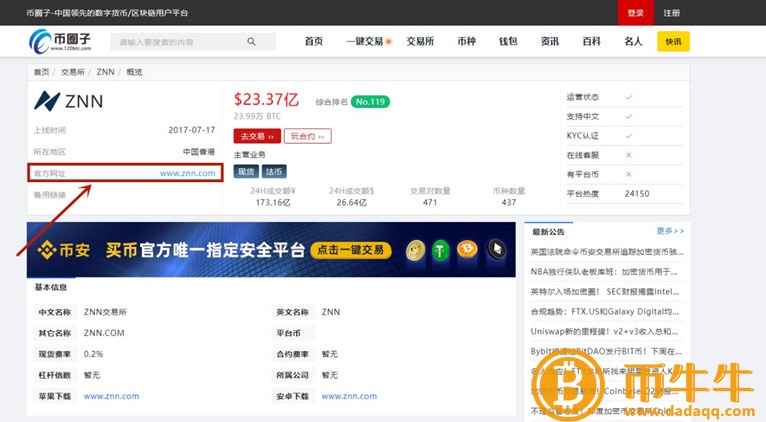Image resolution: width=766 pixels, height=422 pixels.
Task: Click the yellow 快讯 button
Action: 673,42
